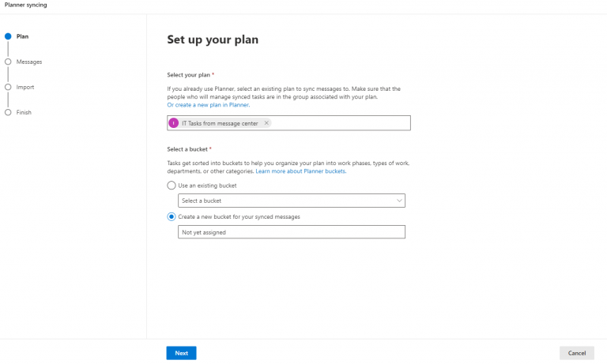Click the Finish step circle indicator
Image resolution: width=607 pixels, height=364 pixels.
[8, 112]
